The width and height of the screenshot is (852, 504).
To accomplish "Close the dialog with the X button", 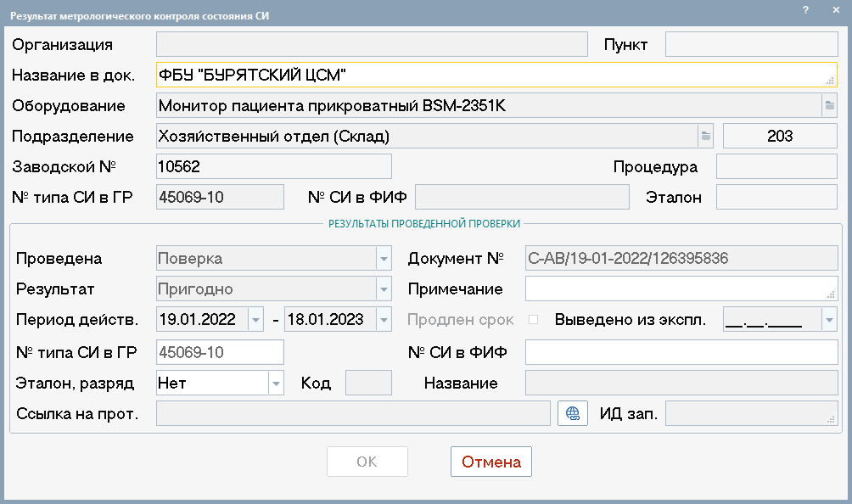I will [x=835, y=9].
